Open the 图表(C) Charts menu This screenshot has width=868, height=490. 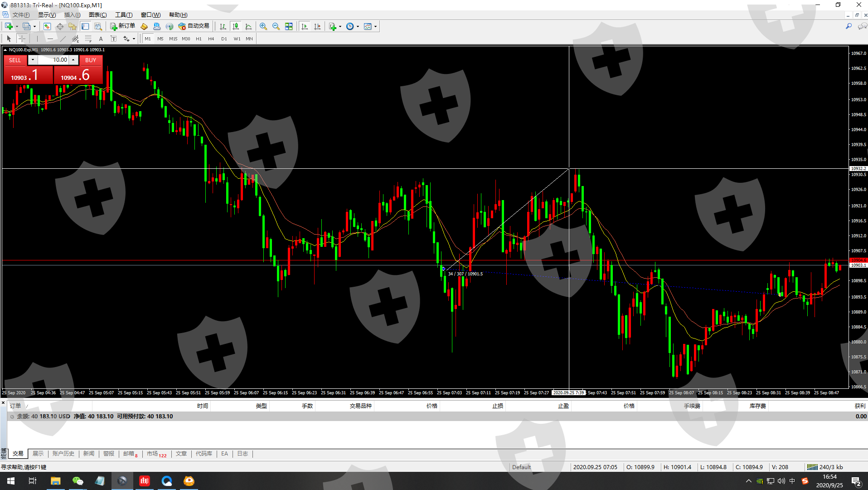pyautogui.click(x=97, y=15)
